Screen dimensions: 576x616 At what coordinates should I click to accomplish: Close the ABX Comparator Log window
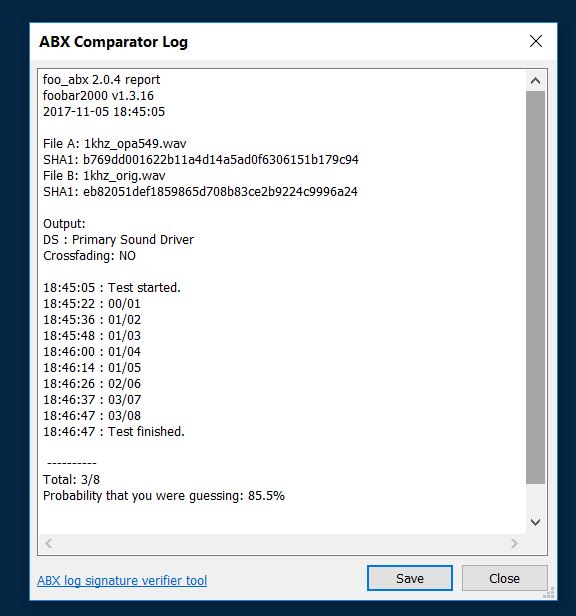tap(536, 41)
